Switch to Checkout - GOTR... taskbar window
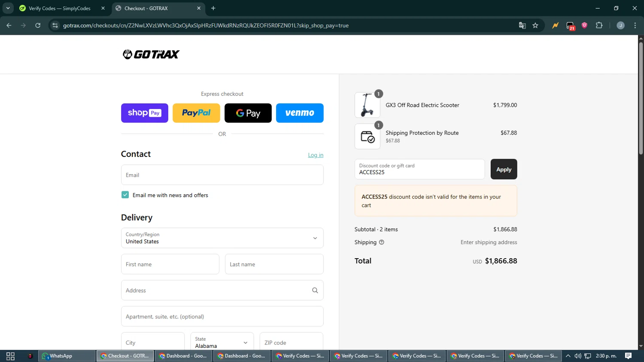Viewport: 644px width, 362px height. pos(125,356)
